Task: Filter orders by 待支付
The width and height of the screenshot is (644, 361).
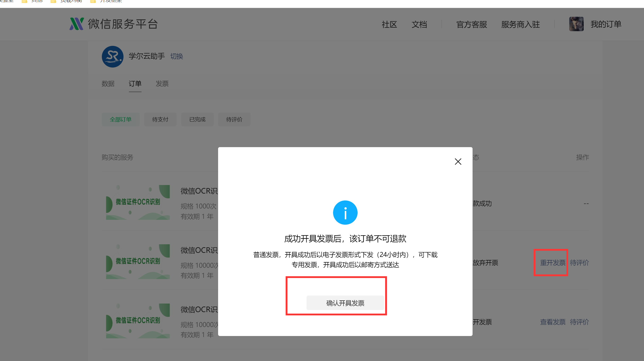Action: [160, 120]
